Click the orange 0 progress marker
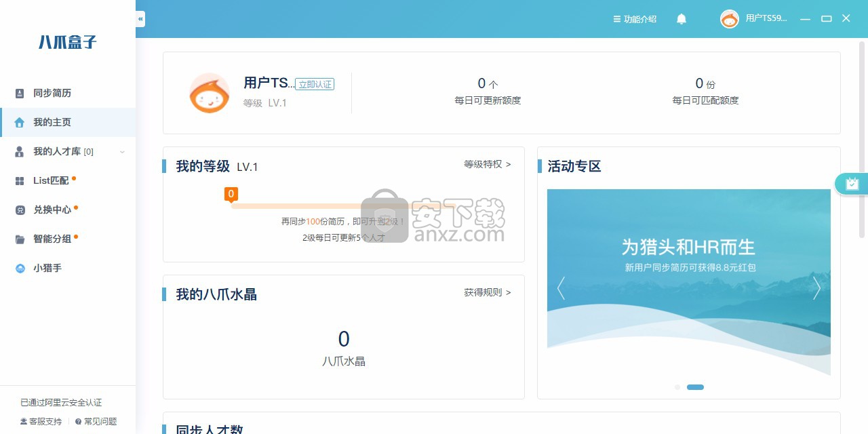 (x=231, y=195)
